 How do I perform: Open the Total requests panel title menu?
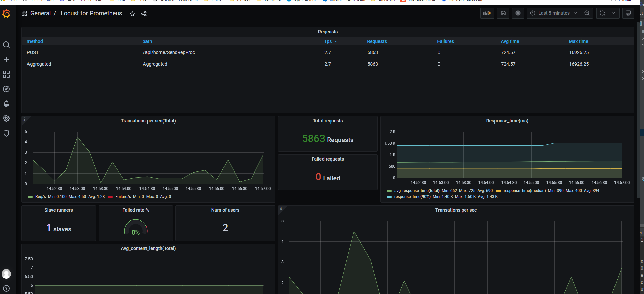click(x=328, y=121)
